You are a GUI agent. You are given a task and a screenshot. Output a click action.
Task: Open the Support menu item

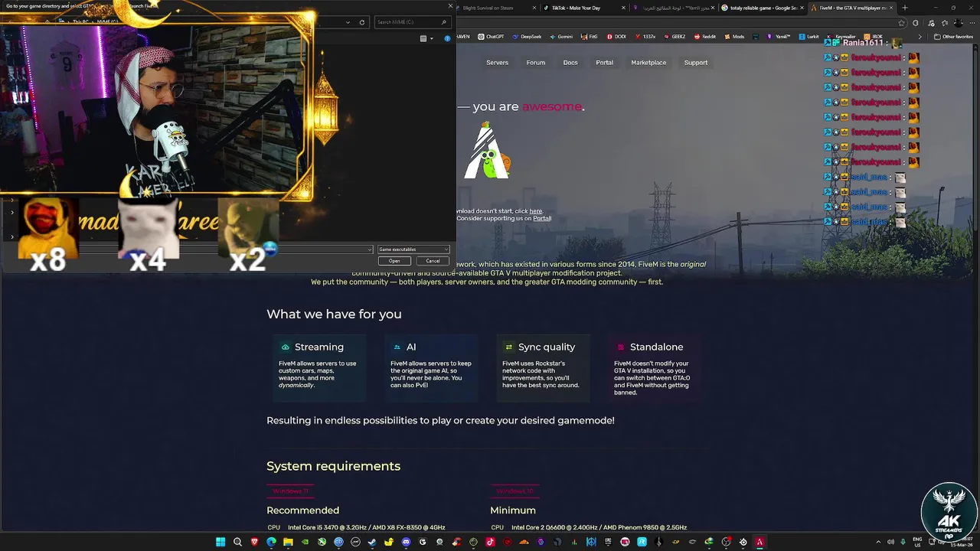696,63
